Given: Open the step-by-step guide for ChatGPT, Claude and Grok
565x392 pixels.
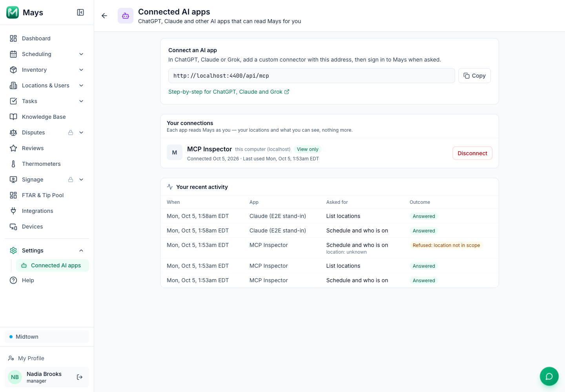Looking at the screenshot, I should pyautogui.click(x=229, y=92).
